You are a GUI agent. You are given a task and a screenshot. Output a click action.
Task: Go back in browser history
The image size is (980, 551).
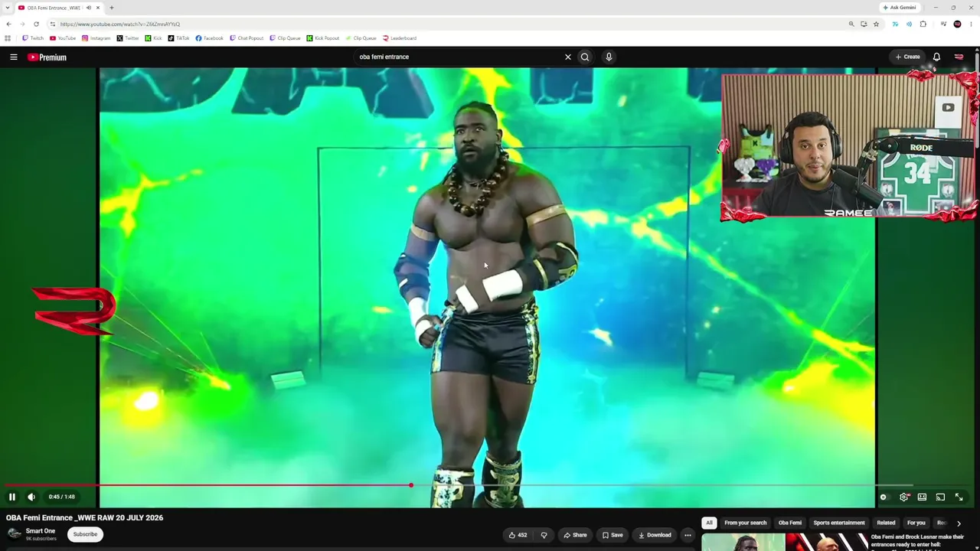tap(8, 24)
